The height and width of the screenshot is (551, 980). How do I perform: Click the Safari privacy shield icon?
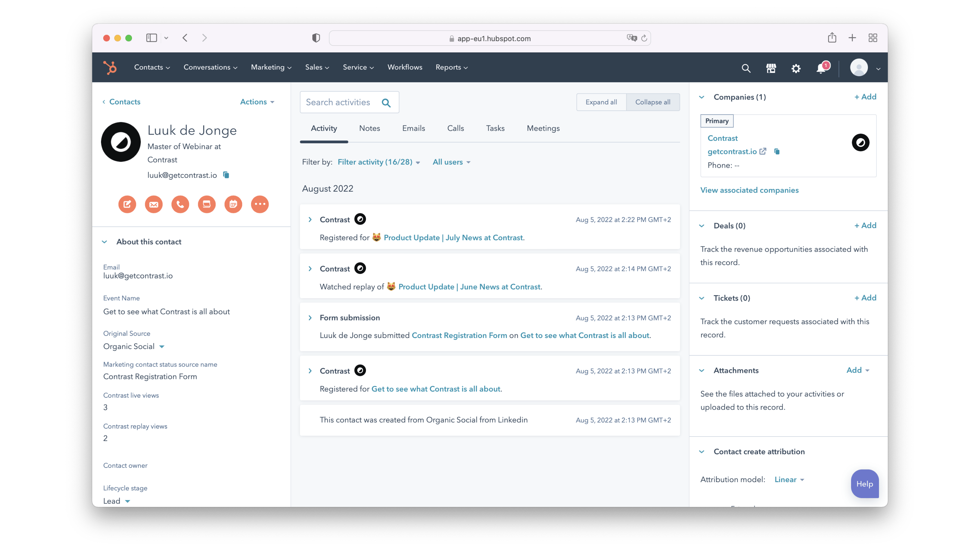click(x=316, y=38)
